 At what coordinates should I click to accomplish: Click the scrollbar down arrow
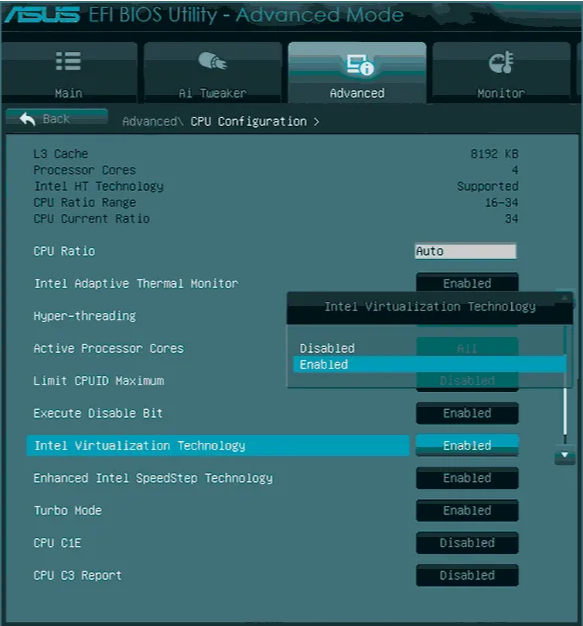[565, 455]
